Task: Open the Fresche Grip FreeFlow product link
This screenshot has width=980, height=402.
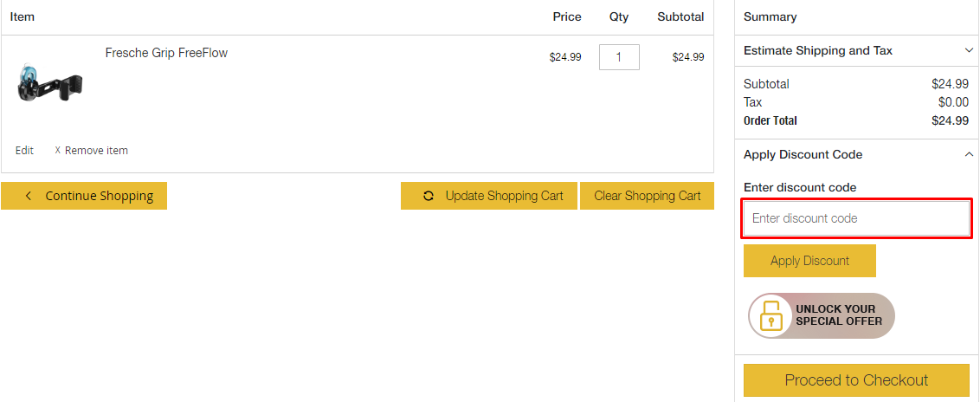Action: (166, 53)
